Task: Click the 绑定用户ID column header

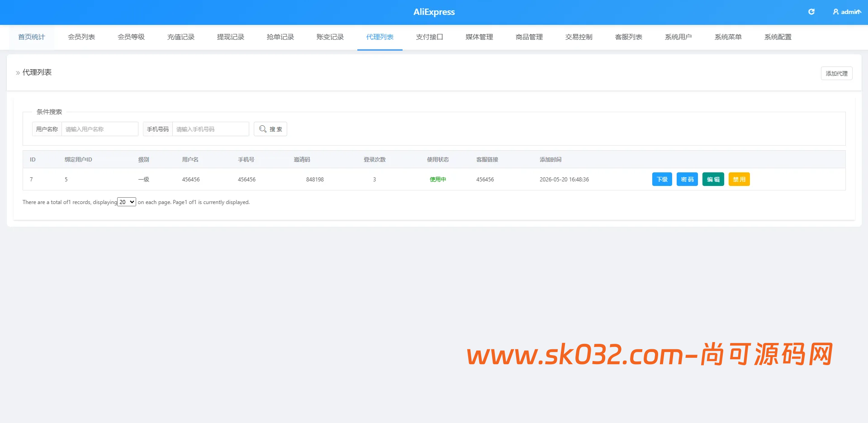Action: pos(78,160)
